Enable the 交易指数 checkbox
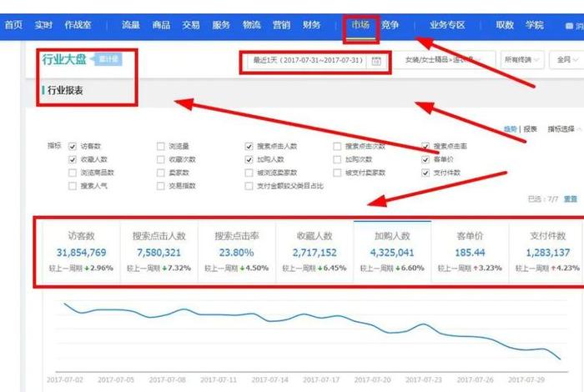This screenshot has height=392, width=584. coord(160,186)
